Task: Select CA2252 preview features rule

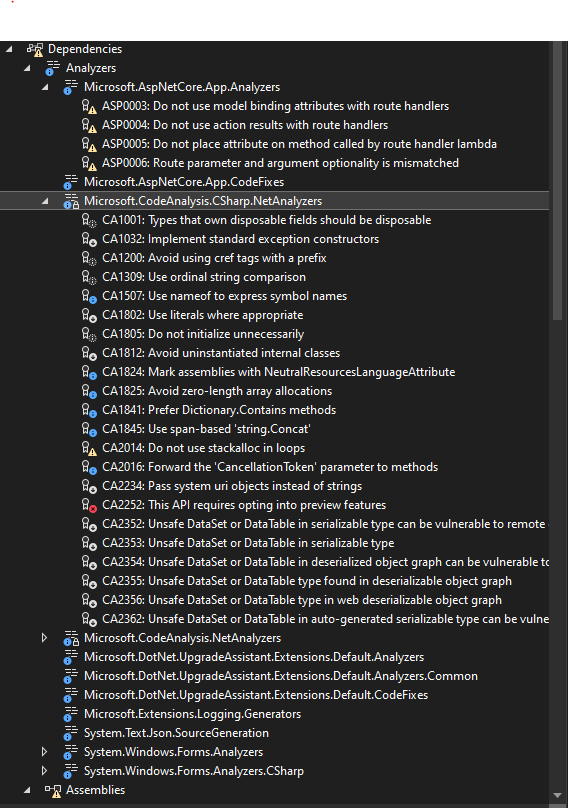Action: click(x=244, y=505)
